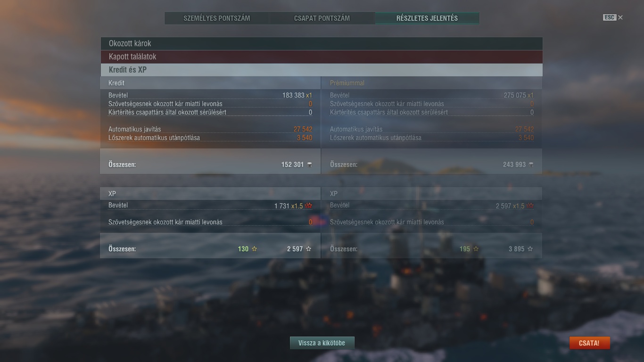Click the red star bonus icon by 1 731

pyautogui.click(x=309, y=206)
